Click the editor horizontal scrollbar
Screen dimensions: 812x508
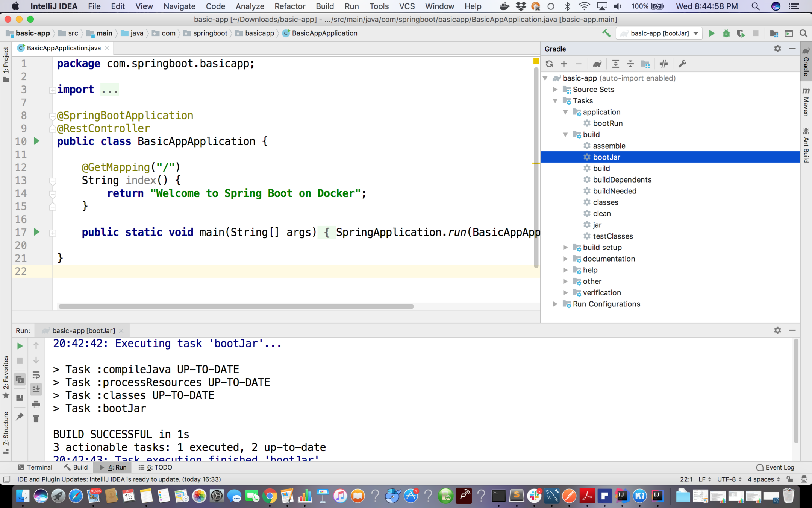(236, 306)
